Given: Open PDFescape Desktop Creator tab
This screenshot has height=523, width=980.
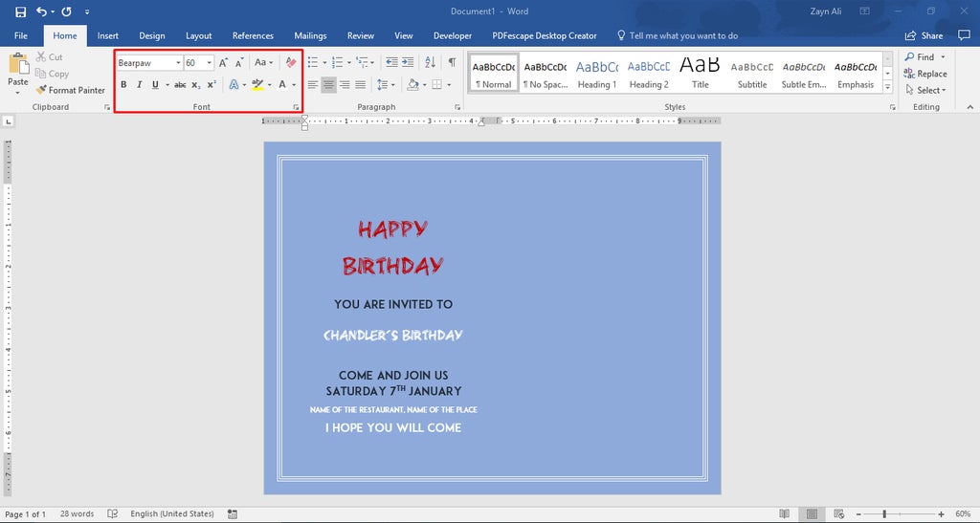Looking at the screenshot, I should coord(545,35).
